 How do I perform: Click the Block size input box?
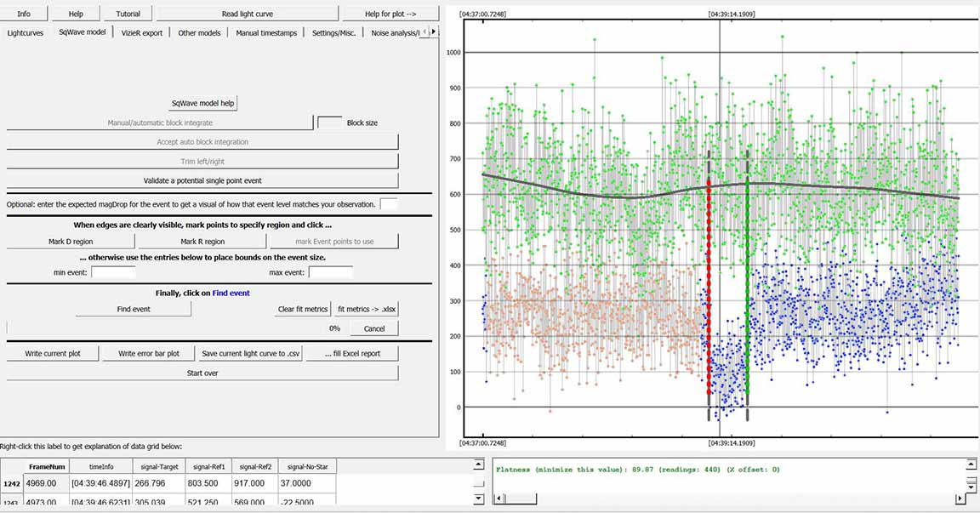click(x=329, y=123)
